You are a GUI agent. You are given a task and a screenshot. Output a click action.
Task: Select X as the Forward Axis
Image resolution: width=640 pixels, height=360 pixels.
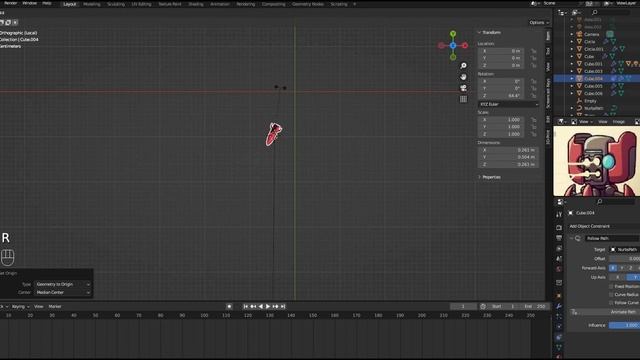pos(613,268)
